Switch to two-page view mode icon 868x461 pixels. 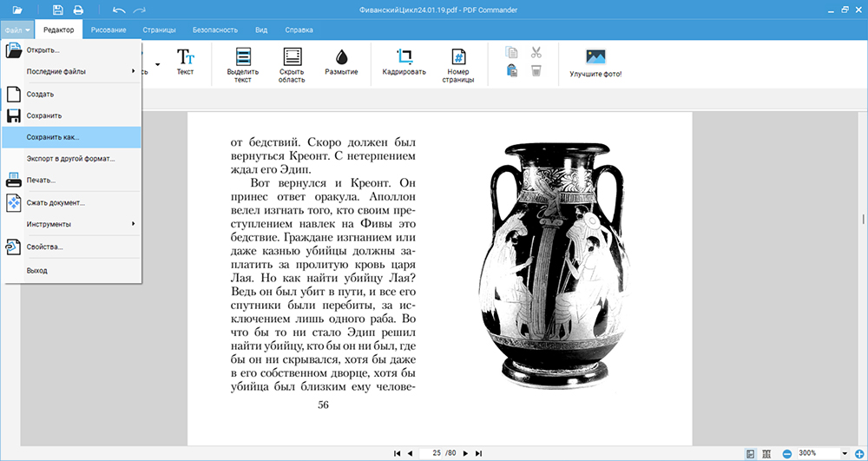[x=766, y=454]
